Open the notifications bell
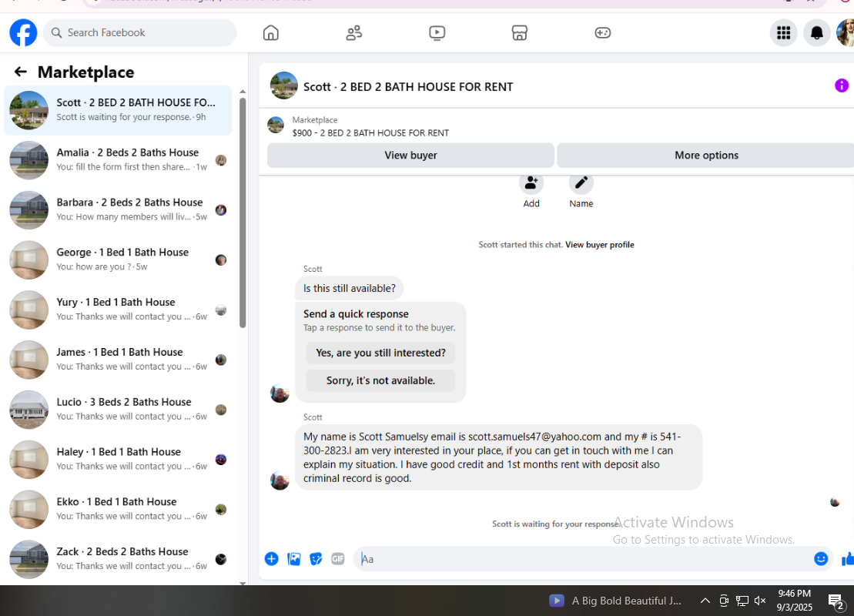 pos(817,32)
